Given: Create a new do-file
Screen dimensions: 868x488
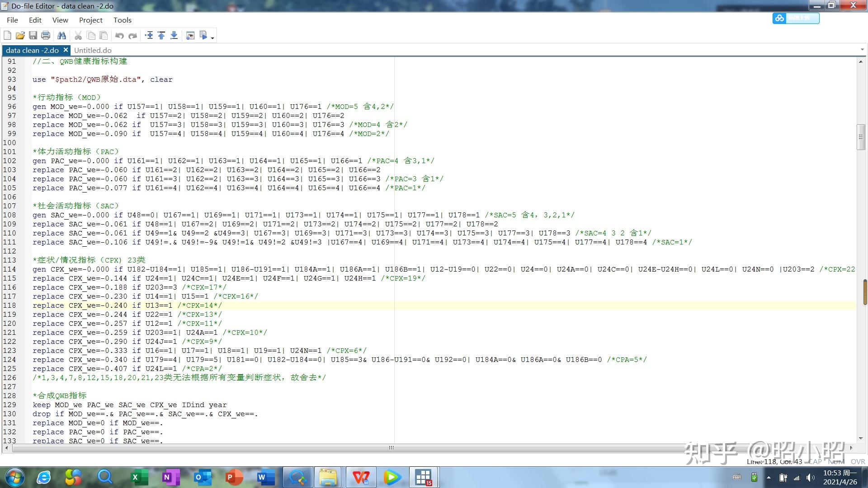Looking at the screenshot, I should coord(7,35).
